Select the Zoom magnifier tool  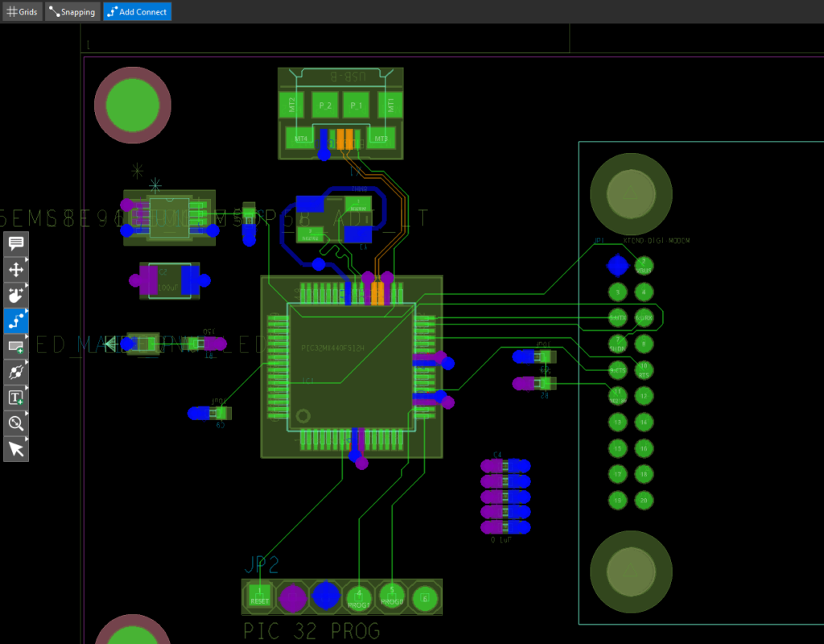click(16, 423)
